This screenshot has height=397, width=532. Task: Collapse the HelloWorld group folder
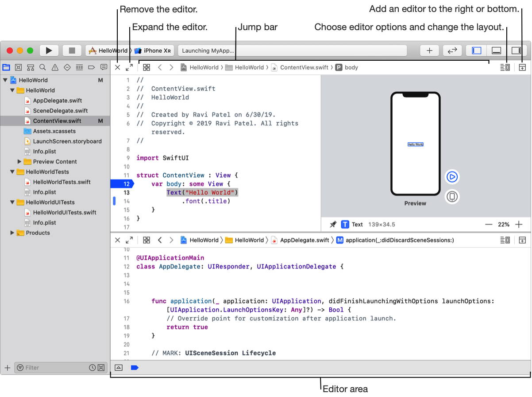coord(12,90)
